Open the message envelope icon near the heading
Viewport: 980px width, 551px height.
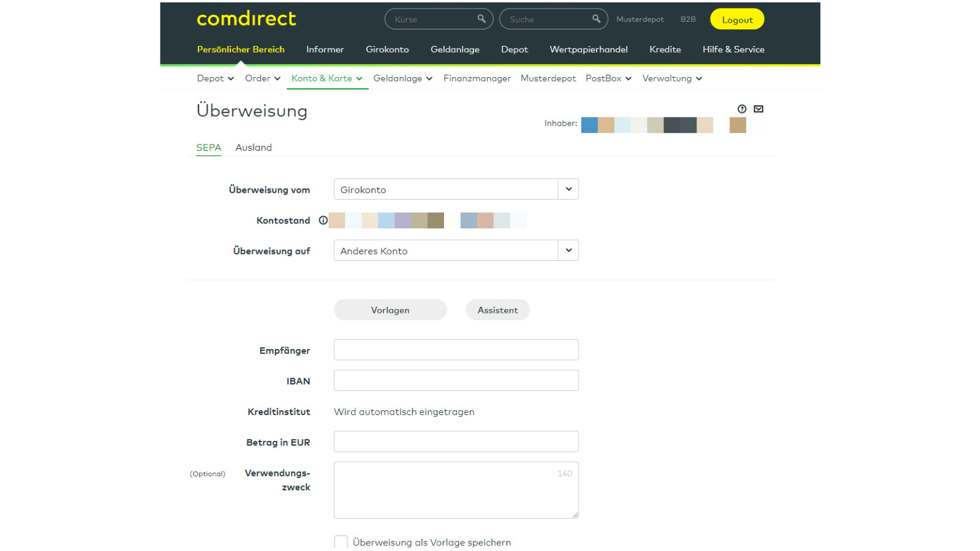click(759, 108)
